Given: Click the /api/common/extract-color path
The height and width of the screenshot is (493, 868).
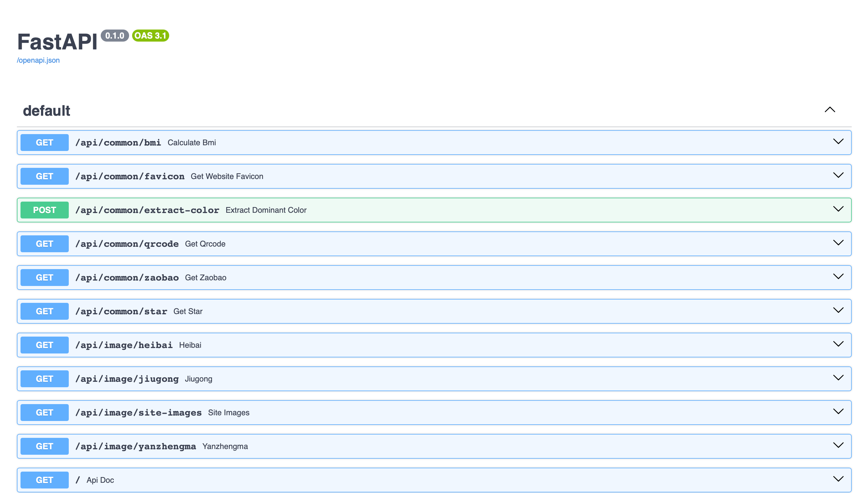Looking at the screenshot, I should 147,210.
